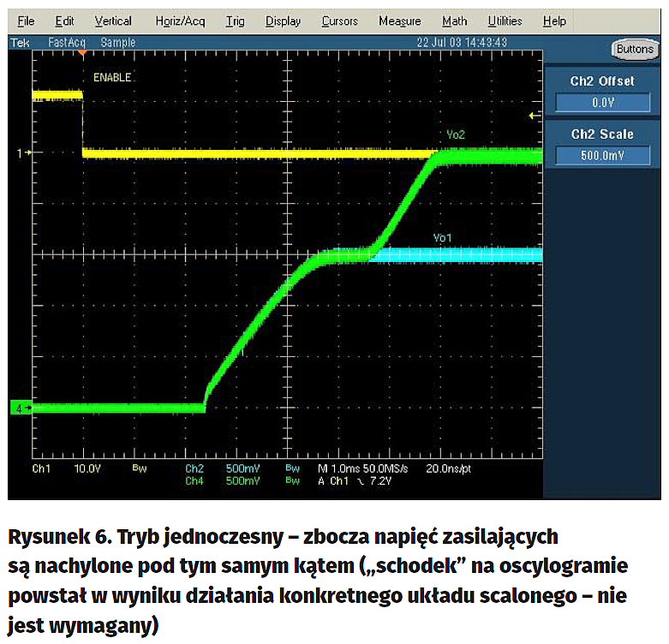Open the Measure menu

tap(400, 21)
